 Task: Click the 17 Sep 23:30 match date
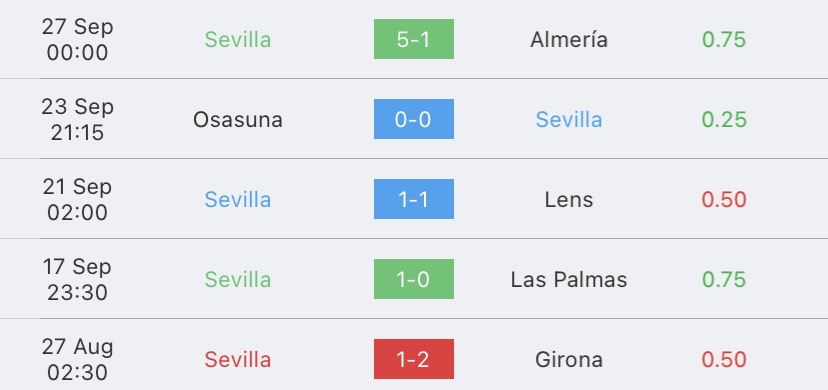click(x=78, y=279)
